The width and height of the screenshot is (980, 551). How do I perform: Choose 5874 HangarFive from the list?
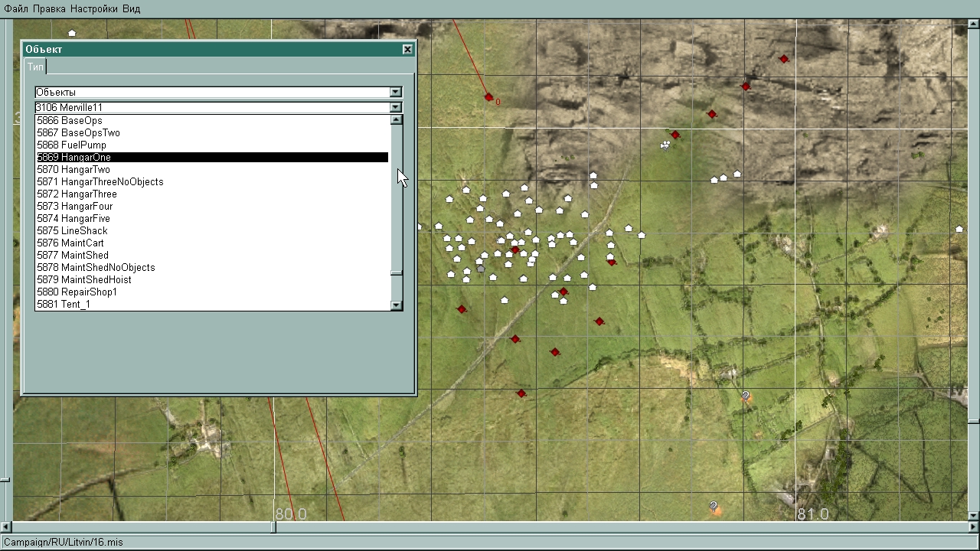[x=213, y=219]
